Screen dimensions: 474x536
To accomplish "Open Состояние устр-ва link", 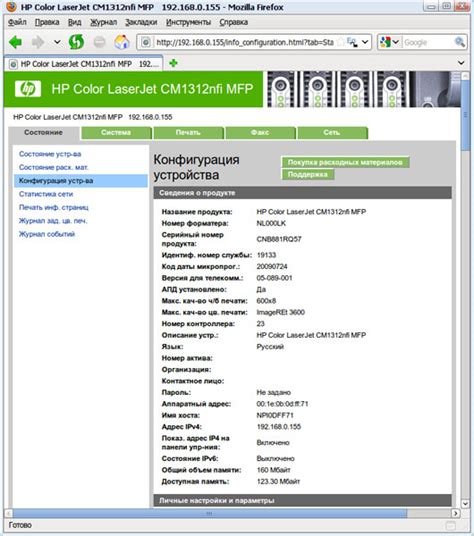I will click(50, 154).
